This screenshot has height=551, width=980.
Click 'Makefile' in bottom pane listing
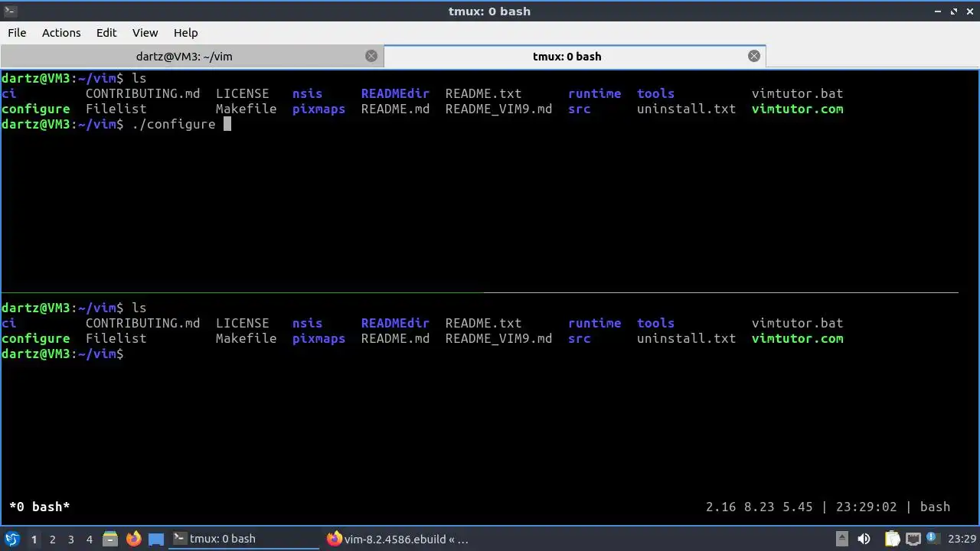(x=246, y=338)
